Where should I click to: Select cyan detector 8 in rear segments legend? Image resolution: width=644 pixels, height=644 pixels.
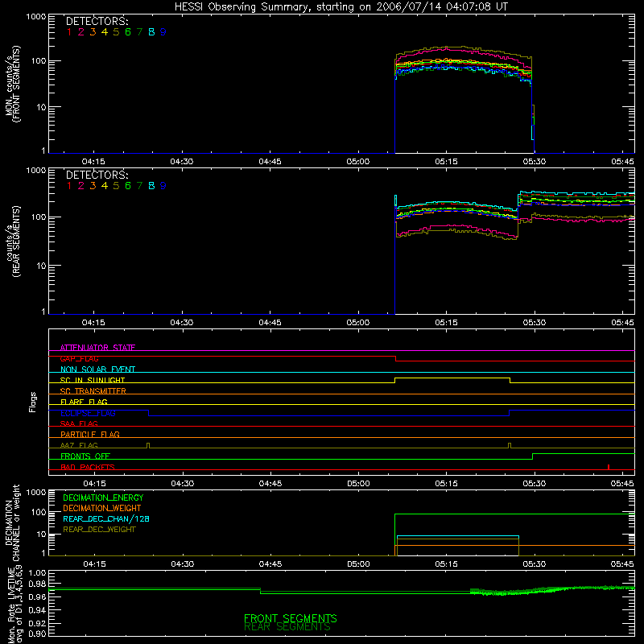click(x=151, y=186)
